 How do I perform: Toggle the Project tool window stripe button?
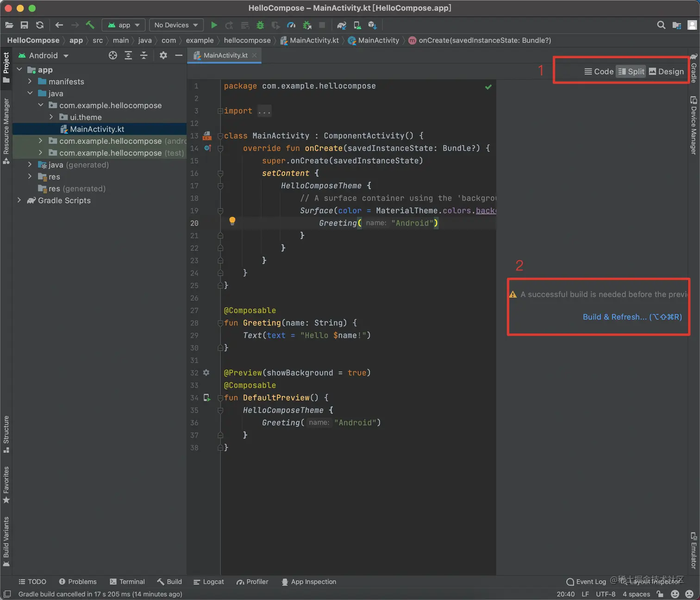tap(6, 68)
